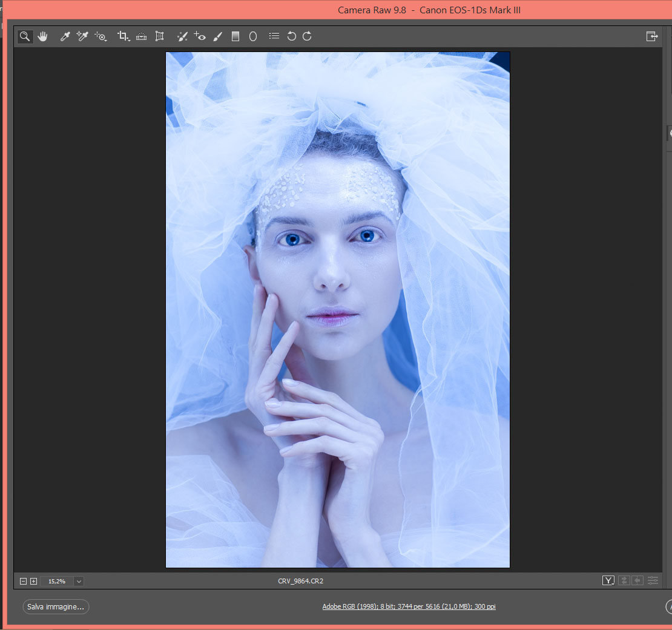Toggle full screen mode

pyautogui.click(x=652, y=36)
